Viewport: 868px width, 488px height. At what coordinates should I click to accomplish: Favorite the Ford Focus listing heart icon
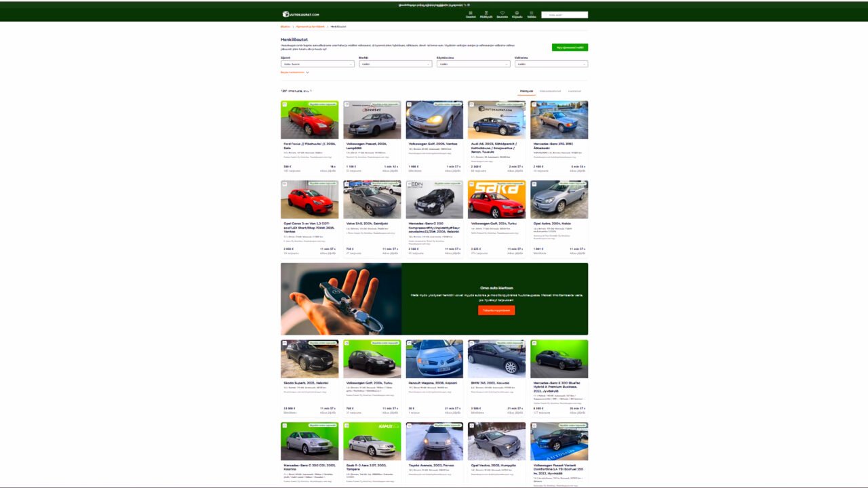(x=285, y=105)
